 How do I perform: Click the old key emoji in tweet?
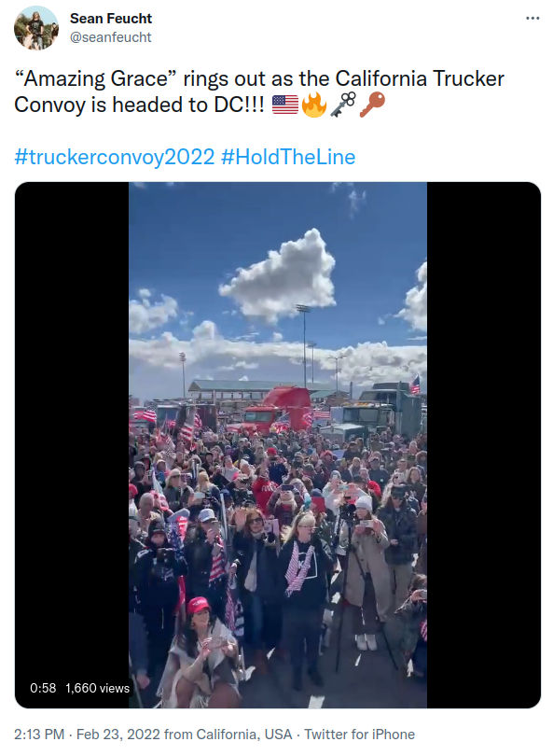[343, 105]
